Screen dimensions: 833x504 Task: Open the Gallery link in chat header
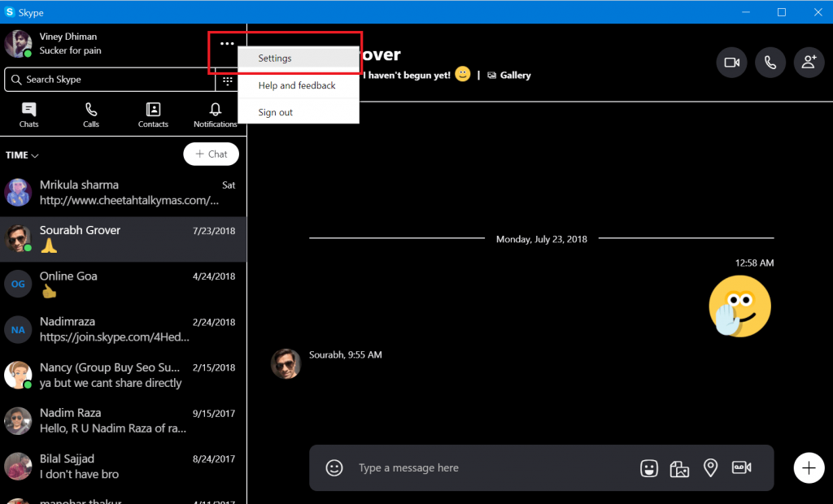[509, 75]
